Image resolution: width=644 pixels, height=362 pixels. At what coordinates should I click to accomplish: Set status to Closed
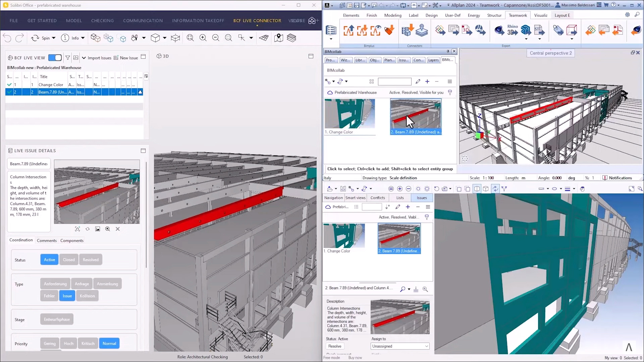[69, 260]
